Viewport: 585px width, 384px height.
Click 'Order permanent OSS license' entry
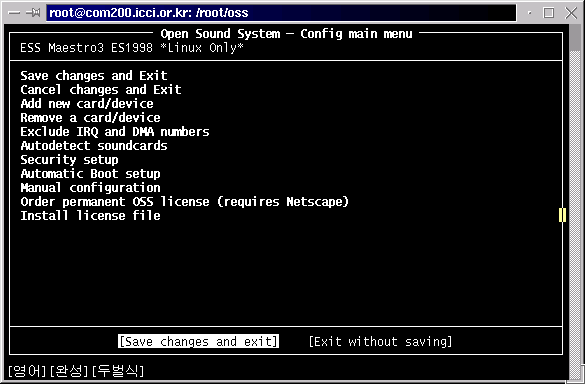click(184, 202)
